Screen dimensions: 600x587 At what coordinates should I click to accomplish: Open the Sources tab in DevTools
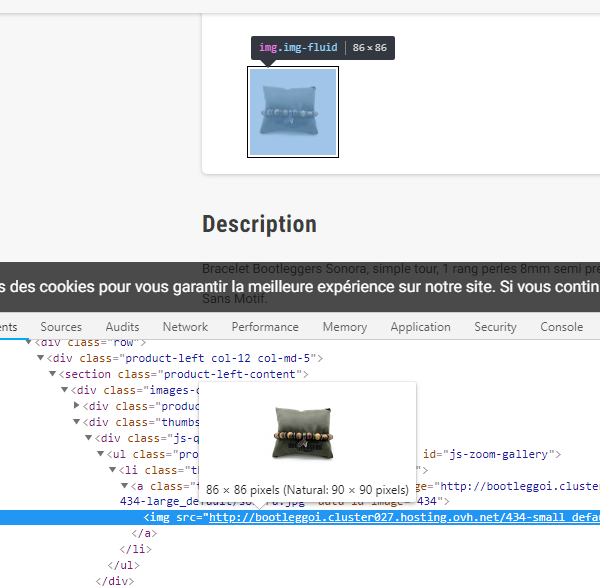click(61, 327)
